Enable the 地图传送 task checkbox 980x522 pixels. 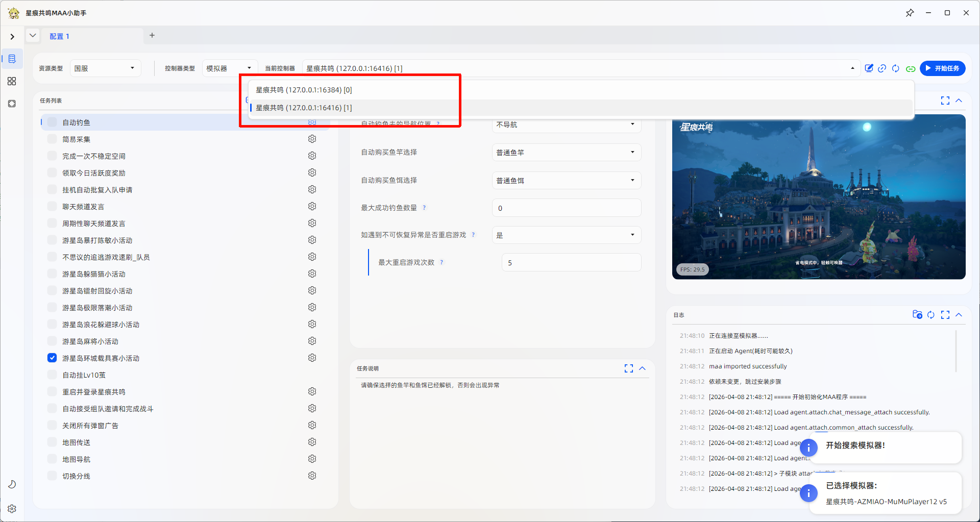52,442
